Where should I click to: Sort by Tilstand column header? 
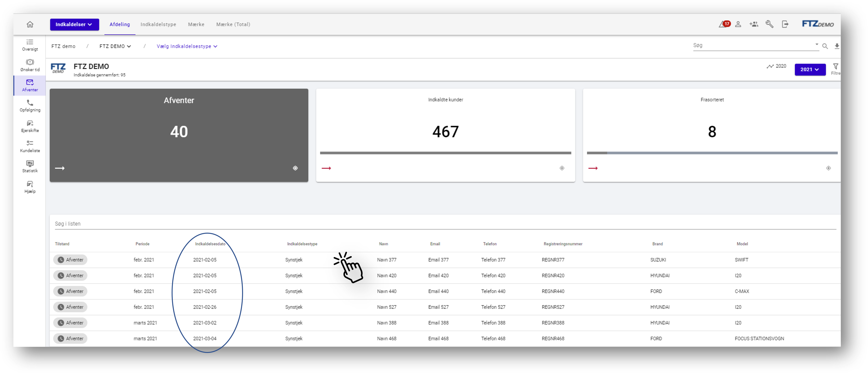(x=62, y=244)
